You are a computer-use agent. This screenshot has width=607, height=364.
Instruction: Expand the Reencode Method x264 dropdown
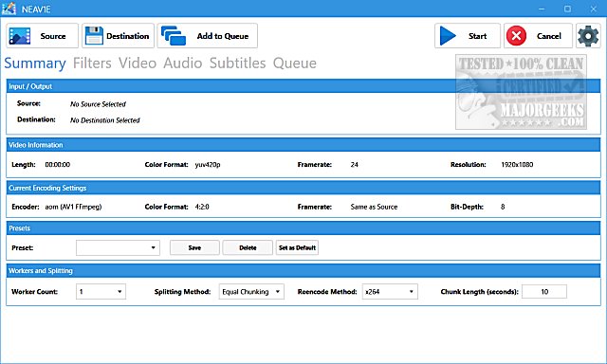(x=390, y=292)
